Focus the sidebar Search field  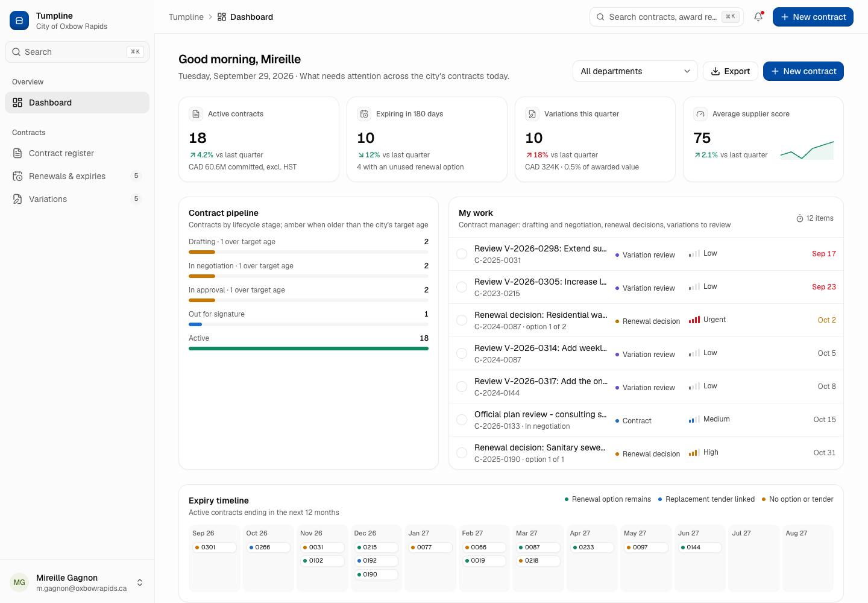coord(77,52)
